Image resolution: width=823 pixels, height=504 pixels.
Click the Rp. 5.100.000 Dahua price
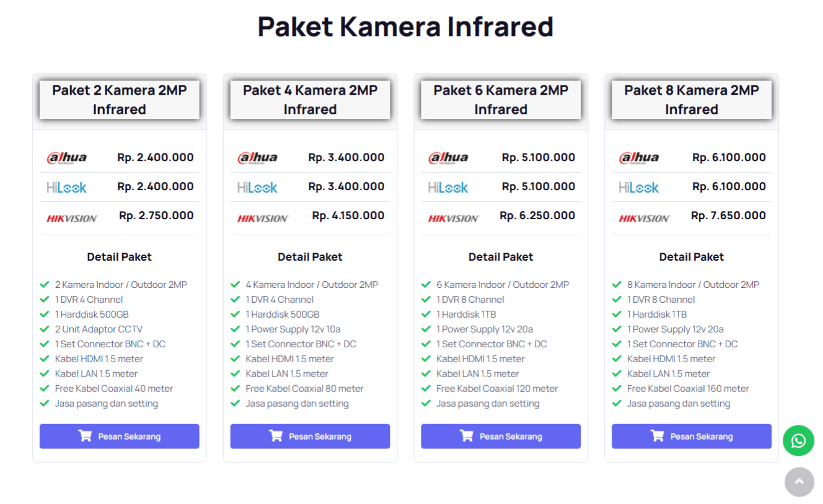tap(539, 157)
